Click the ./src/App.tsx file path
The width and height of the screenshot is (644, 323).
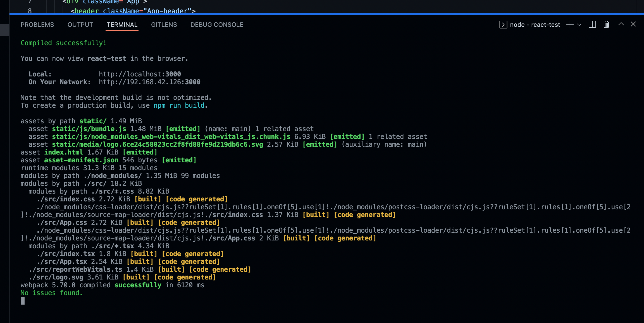click(62, 262)
